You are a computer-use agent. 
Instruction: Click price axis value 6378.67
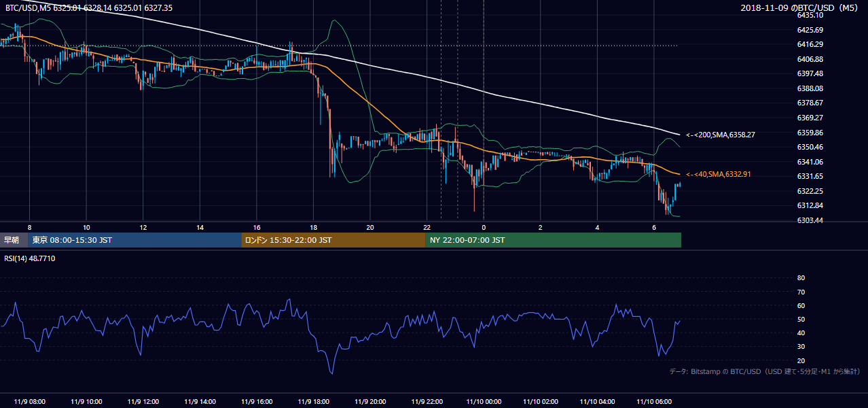coord(810,103)
